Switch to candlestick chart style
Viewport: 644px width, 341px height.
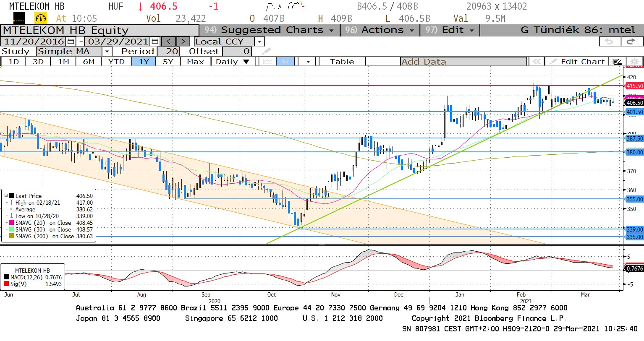[x=285, y=62]
